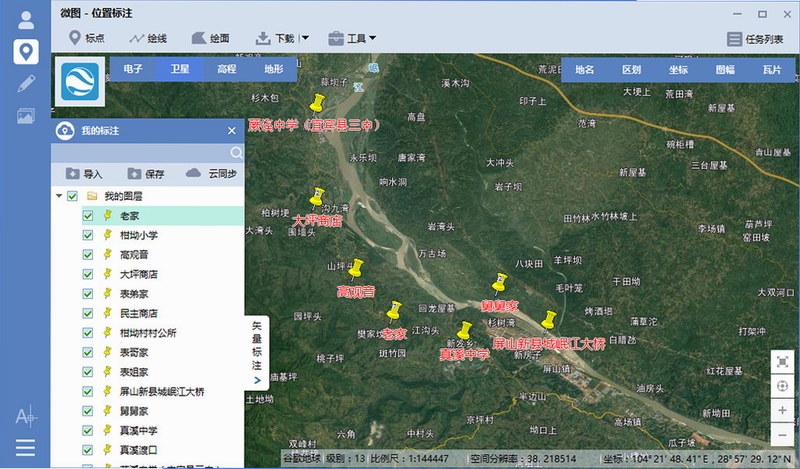This screenshot has height=469, width=800.
Task: Switch to 地形 terrain tab
Action: point(273,69)
